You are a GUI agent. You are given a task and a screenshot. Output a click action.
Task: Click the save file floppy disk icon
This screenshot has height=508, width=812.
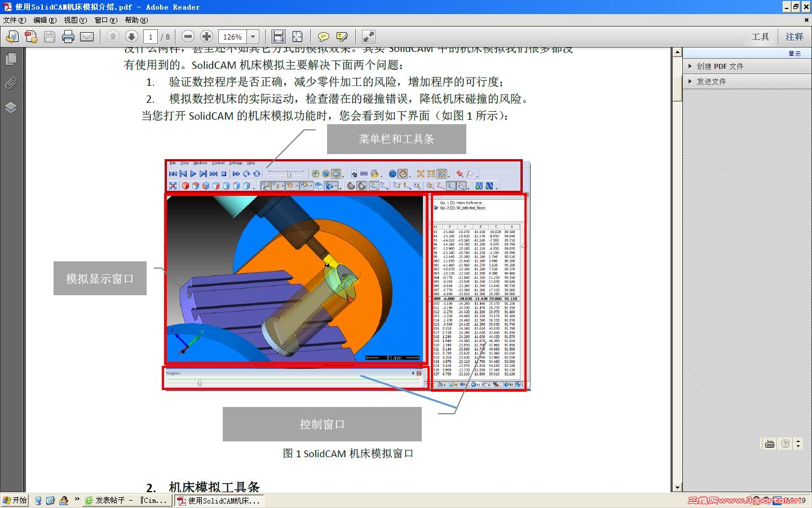point(50,37)
